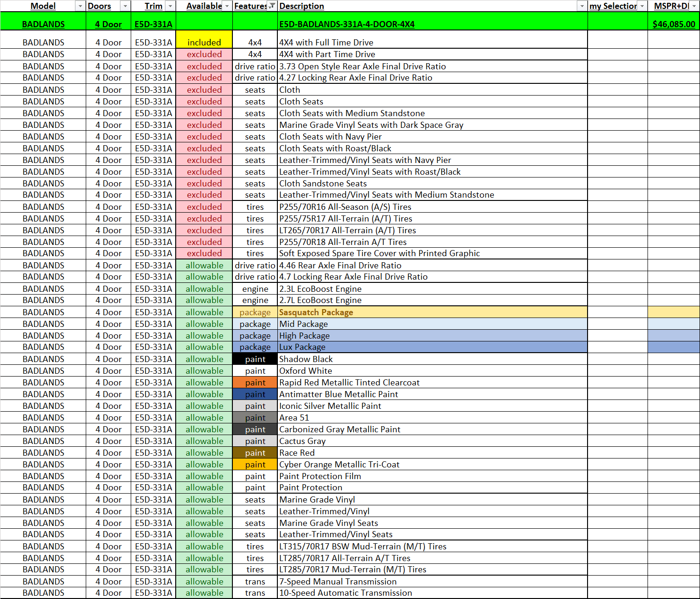The image size is (700, 599).
Task: Select the 'package' cell beside Lux Package
Action: click(255, 347)
